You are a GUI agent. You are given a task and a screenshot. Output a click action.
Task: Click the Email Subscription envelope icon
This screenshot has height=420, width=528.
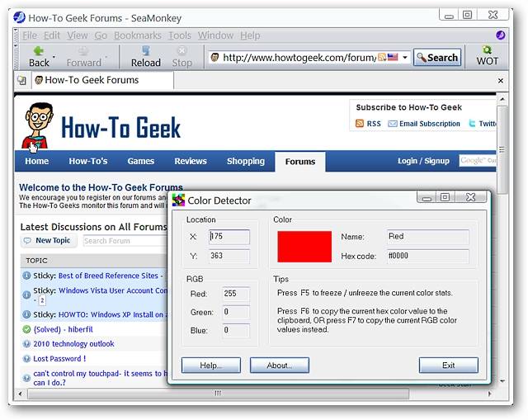click(x=393, y=124)
